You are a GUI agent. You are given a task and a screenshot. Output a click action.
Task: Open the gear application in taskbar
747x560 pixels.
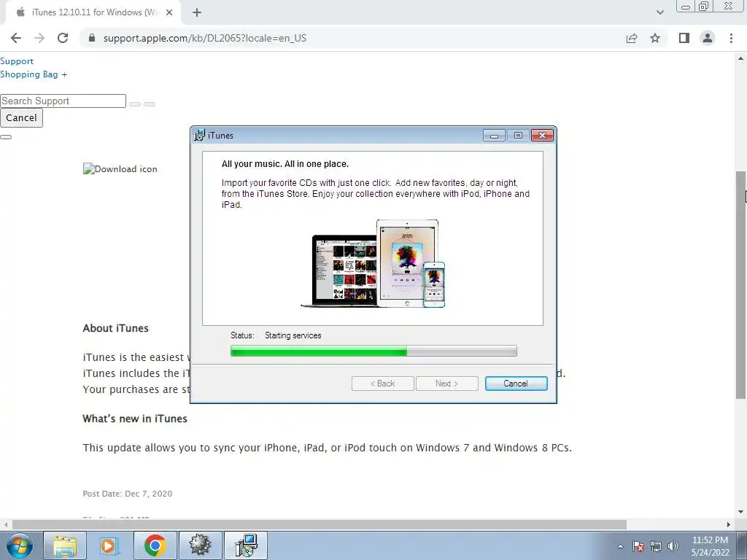point(200,545)
